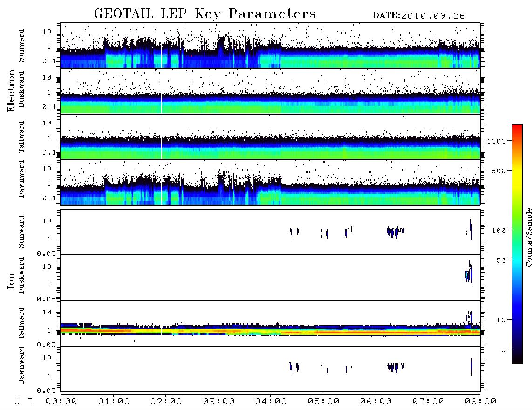
Task: Click the 0.05 tick on ion Dawnward axis
Action: click(x=46, y=390)
